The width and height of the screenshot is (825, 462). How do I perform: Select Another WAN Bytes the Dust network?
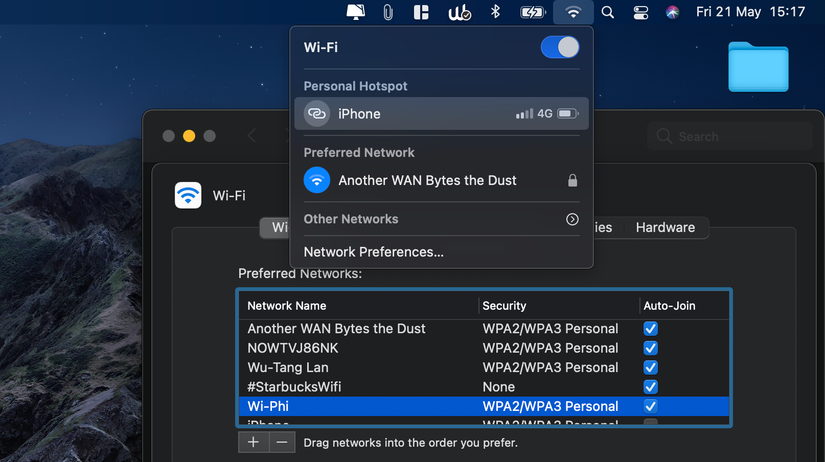pyautogui.click(x=427, y=181)
